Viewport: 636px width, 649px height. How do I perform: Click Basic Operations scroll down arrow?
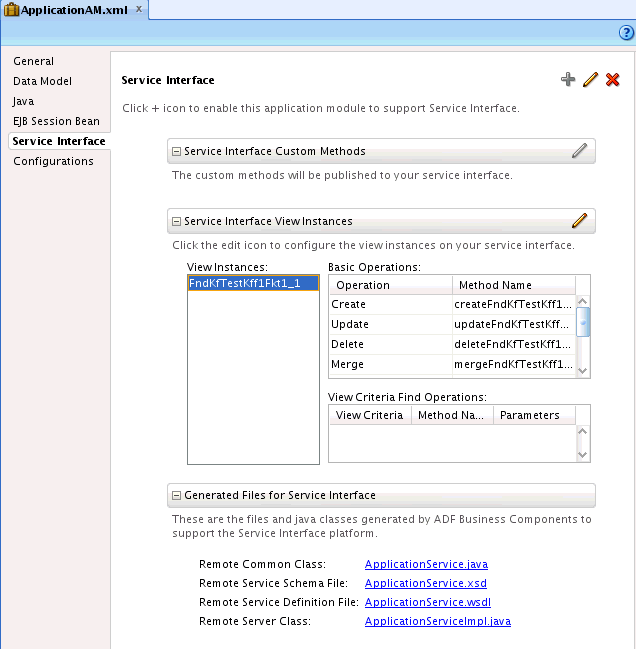coord(583,371)
